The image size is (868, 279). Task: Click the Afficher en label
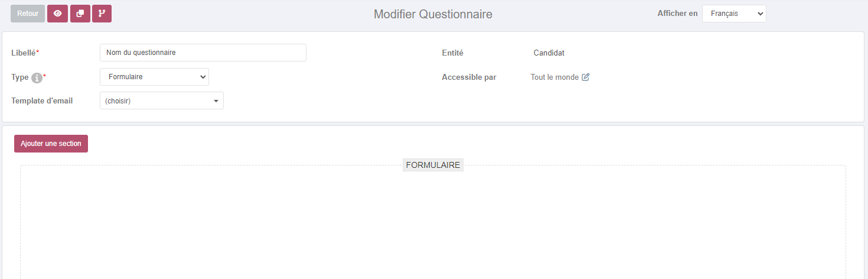click(x=677, y=13)
